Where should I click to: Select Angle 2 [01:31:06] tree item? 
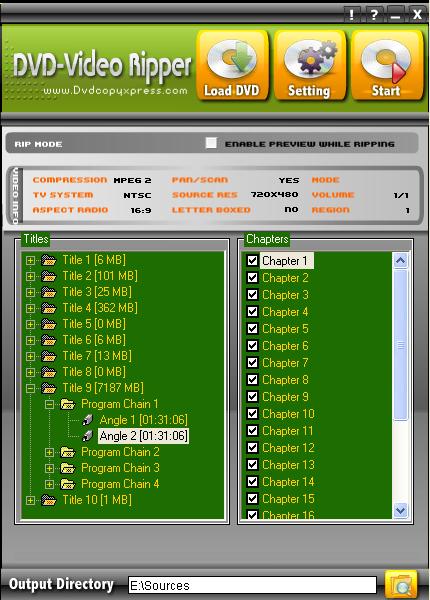[143, 436]
